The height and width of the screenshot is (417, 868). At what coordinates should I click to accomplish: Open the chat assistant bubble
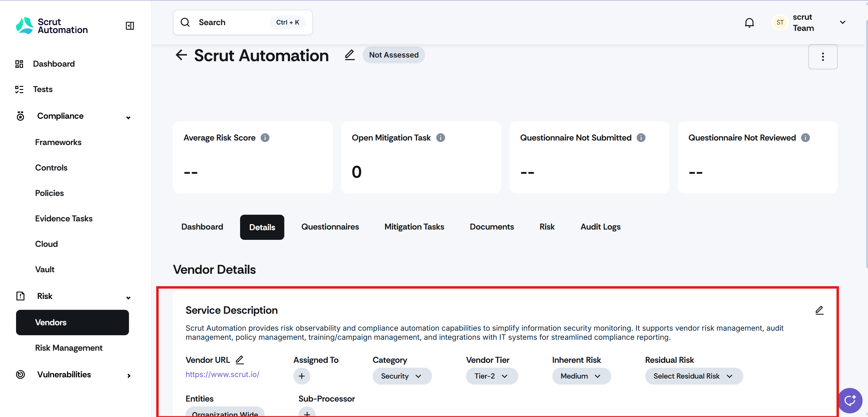tap(850, 400)
